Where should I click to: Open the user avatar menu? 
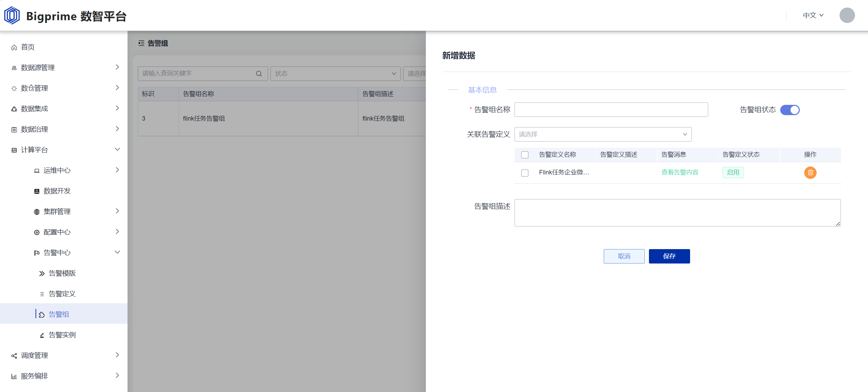[x=847, y=15]
